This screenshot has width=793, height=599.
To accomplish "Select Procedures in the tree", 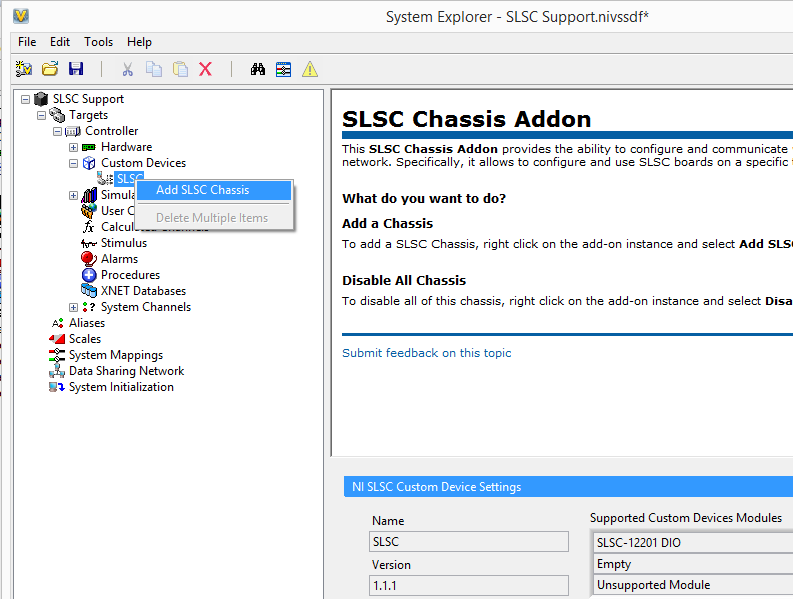I will pos(130,275).
